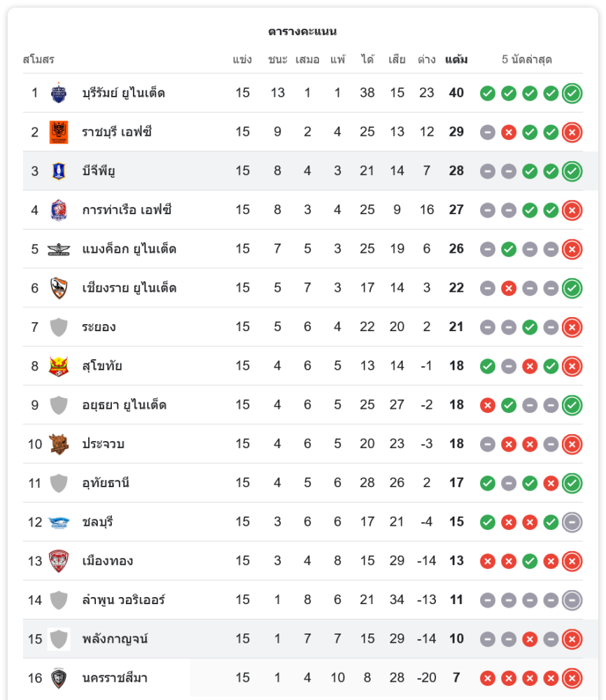
Task: Click the สุโขทัย team logo
Action: 59,366
